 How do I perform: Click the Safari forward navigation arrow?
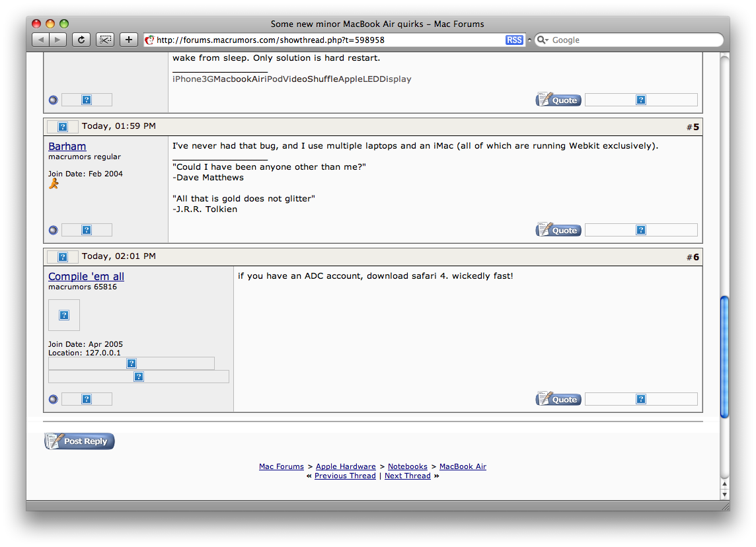click(x=58, y=40)
